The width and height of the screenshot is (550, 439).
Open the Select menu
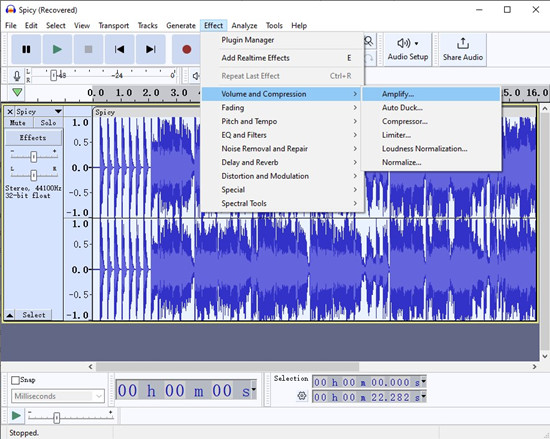pyautogui.click(x=56, y=26)
